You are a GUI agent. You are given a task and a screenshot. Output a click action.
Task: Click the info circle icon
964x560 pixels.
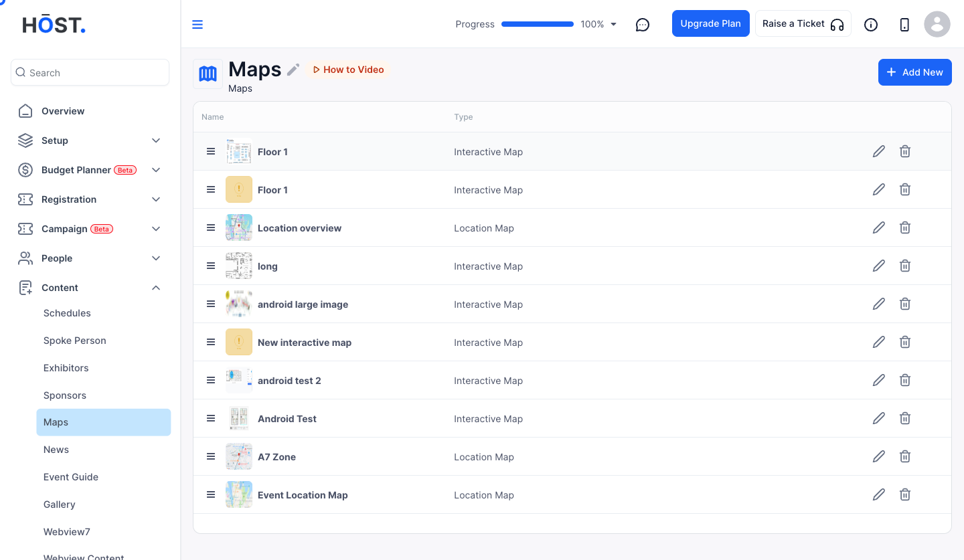pyautogui.click(x=871, y=25)
